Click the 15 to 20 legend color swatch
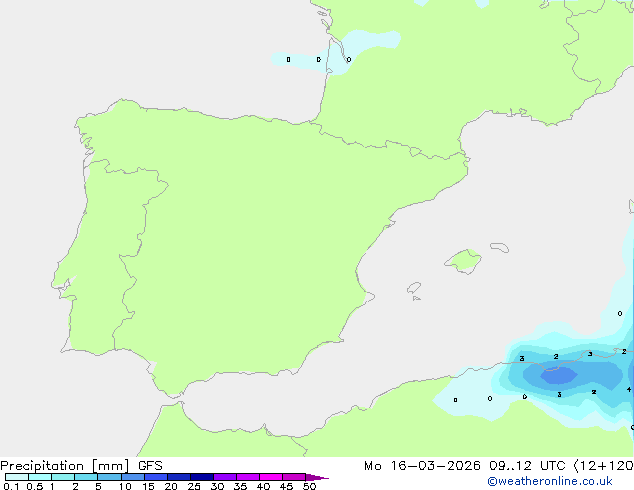Viewport: 634px width, 490px height. (x=155, y=477)
